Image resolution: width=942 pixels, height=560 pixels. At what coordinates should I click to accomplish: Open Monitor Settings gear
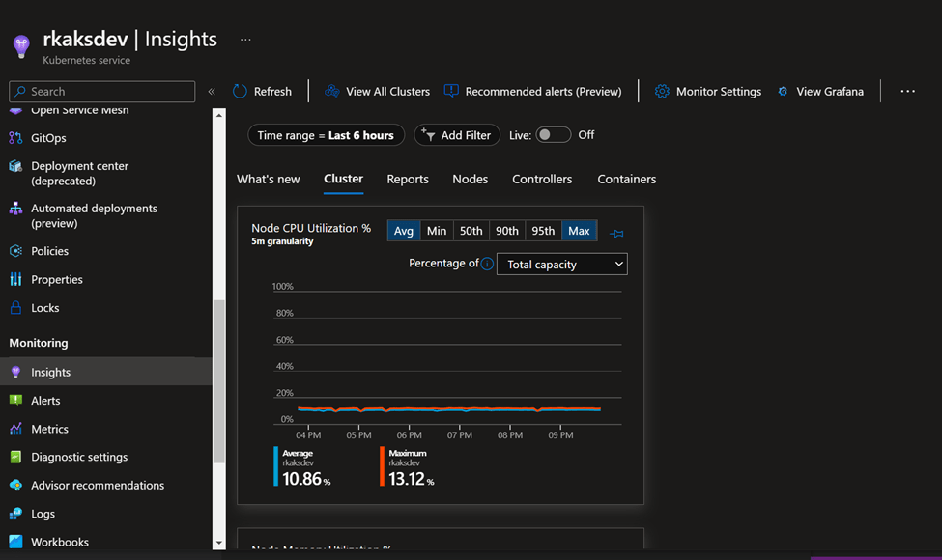coord(662,91)
